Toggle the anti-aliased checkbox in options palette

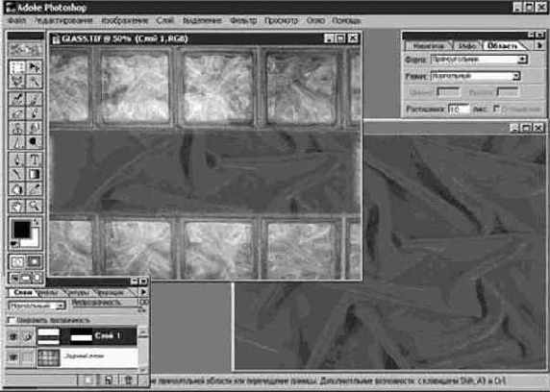point(496,109)
